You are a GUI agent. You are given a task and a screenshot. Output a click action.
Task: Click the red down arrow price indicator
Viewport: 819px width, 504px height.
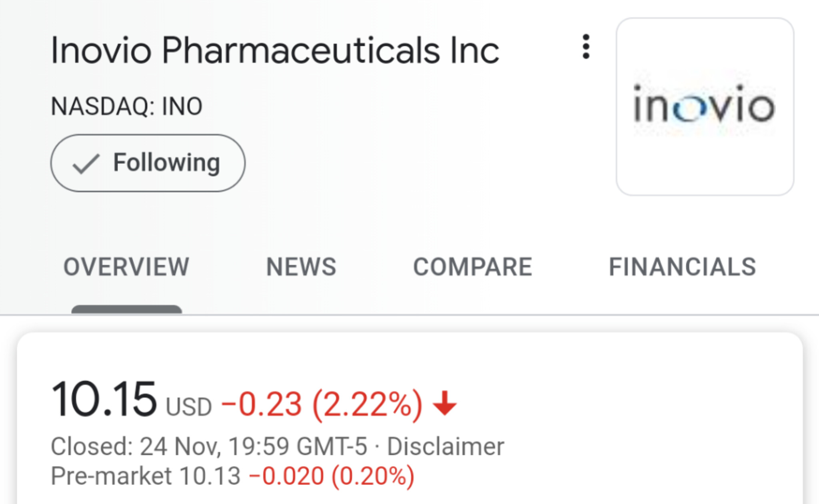tap(445, 404)
